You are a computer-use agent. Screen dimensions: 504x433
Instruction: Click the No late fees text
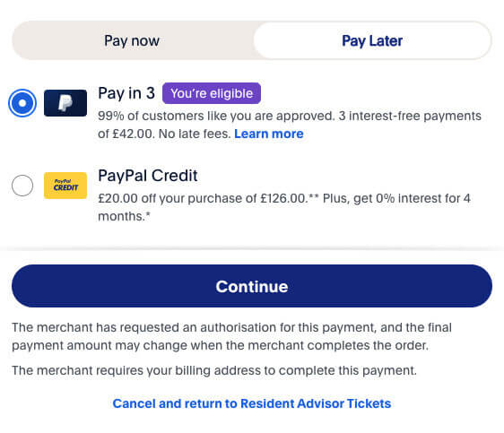(195, 134)
